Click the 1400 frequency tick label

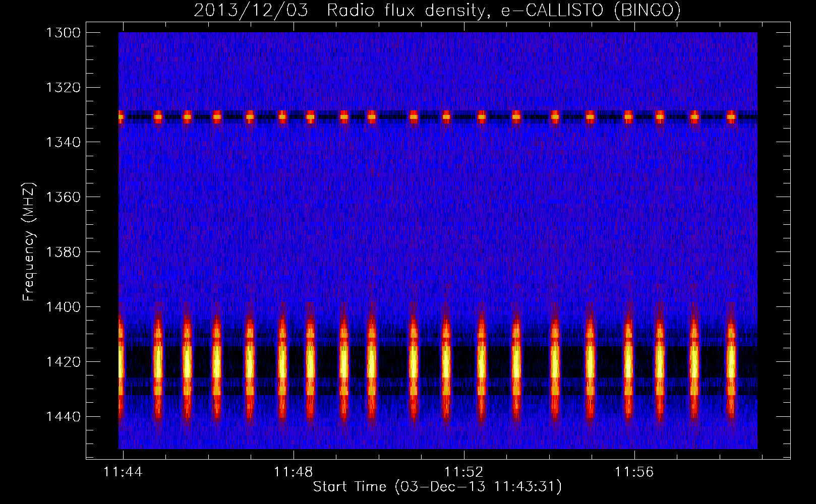[x=63, y=307]
